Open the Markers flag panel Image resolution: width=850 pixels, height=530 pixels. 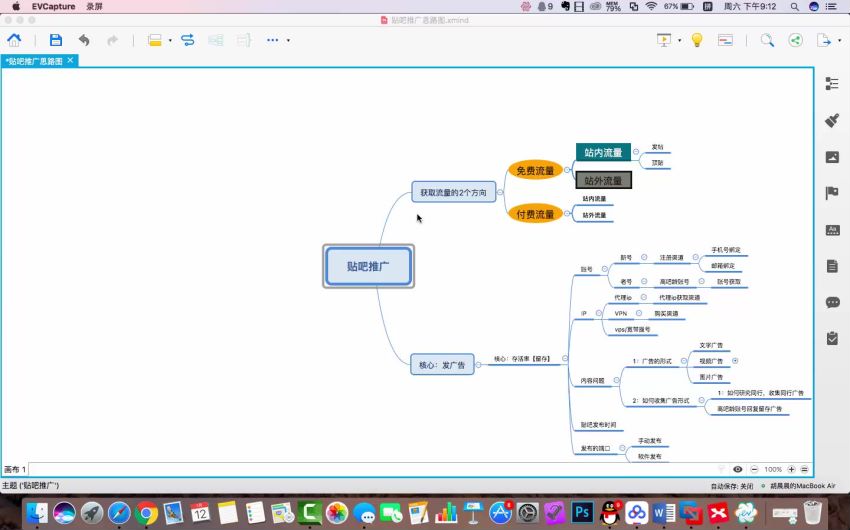(x=831, y=193)
